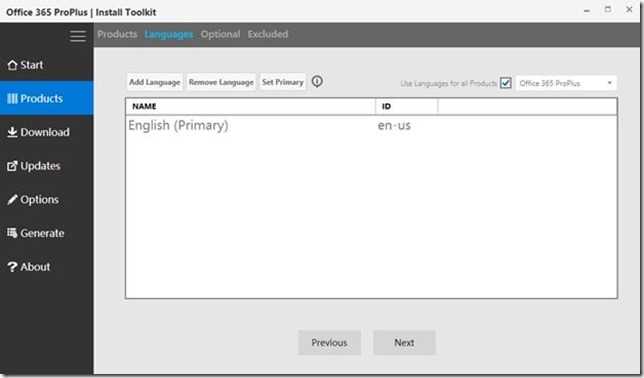This screenshot has height=378, width=644.
Task: Go to the Start page
Action: pyautogui.click(x=46, y=65)
